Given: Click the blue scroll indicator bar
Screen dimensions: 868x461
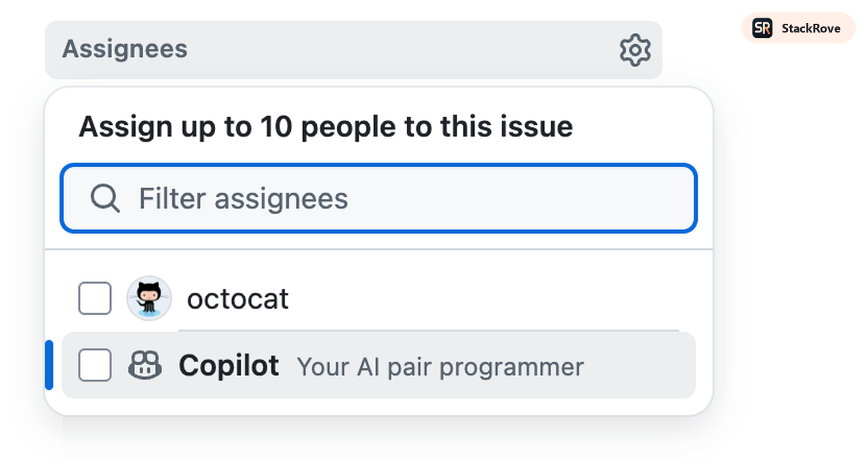Looking at the screenshot, I should click(50, 365).
